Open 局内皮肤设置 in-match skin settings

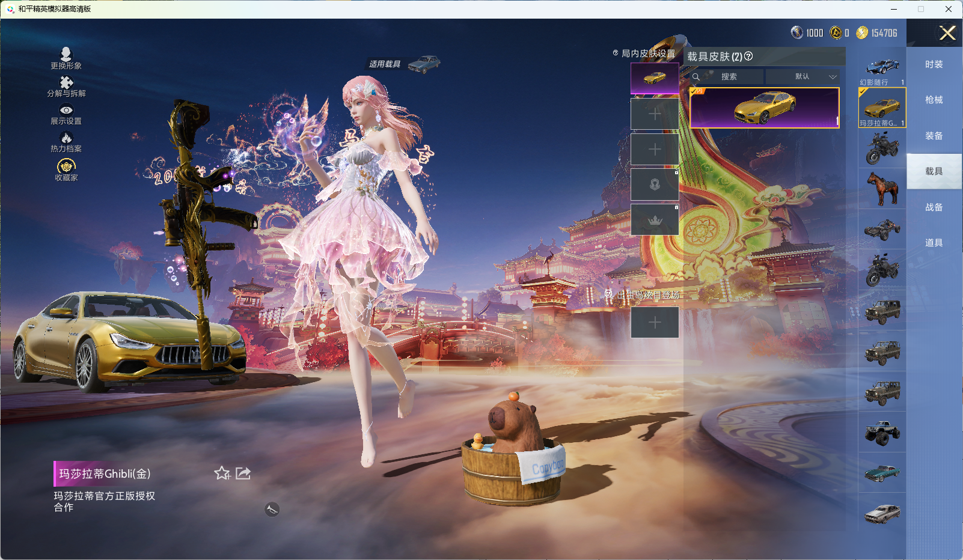point(644,53)
